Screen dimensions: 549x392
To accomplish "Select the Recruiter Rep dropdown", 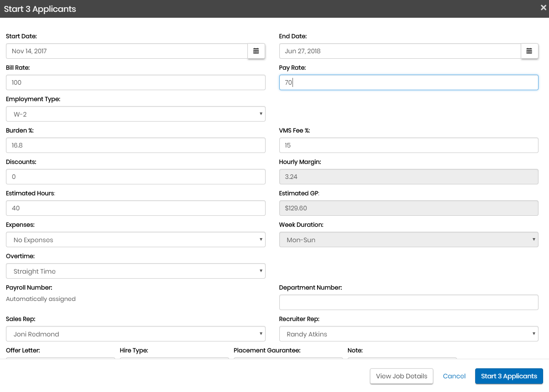I will (408, 334).
